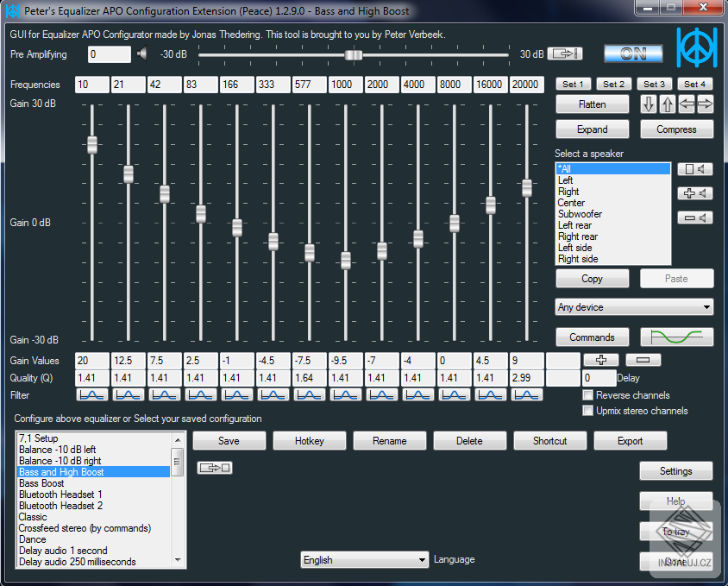Screen dimensions: 728x586
Task: Click the Pre Amplifying slider handle
Action: click(x=353, y=54)
